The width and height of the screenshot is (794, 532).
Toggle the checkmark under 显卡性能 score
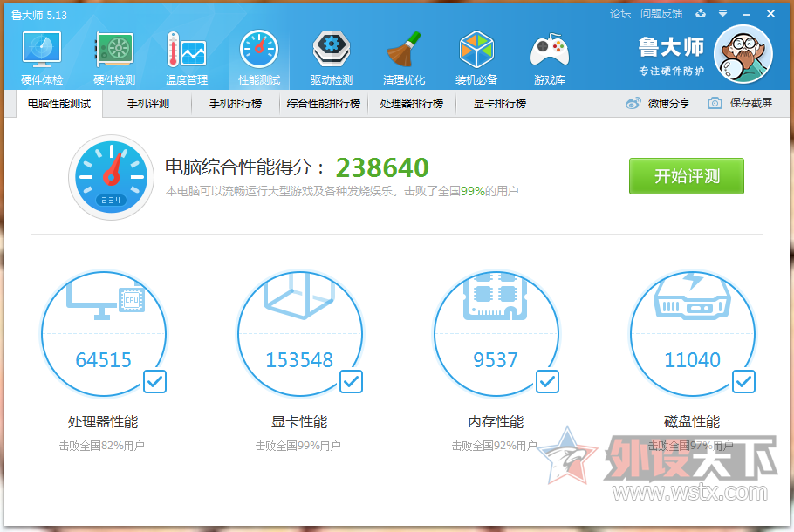click(x=350, y=382)
